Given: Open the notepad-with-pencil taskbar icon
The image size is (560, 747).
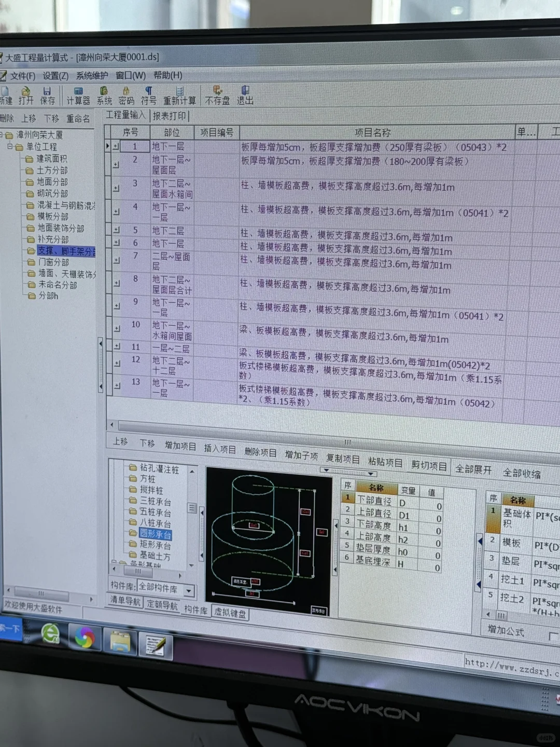Looking at the screenshot, I should [155, 646].
